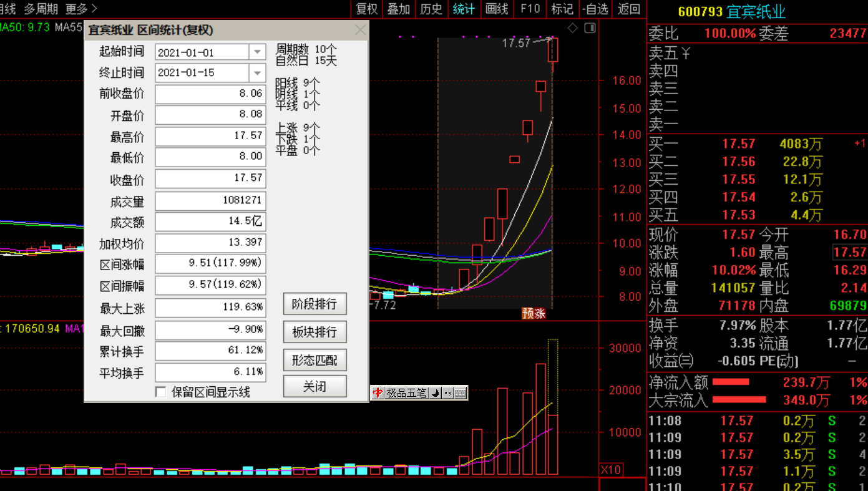Click the 买四 price 17.54 row
Viewport: 868px width, 491px height.
point(758,198)
